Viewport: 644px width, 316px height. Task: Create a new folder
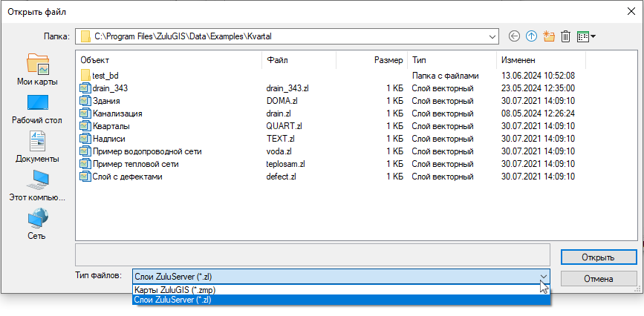click(x=549, y=36)
